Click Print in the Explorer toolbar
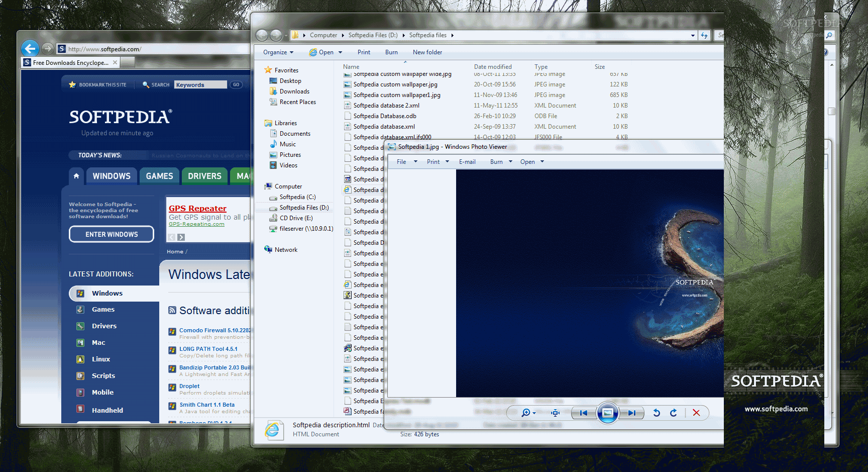 click(364, 52)
